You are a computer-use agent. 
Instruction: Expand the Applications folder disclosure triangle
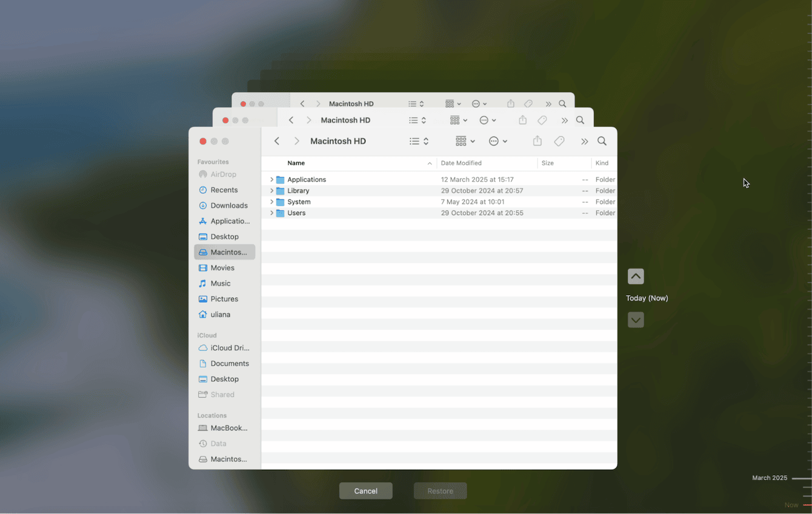pyautogui.click(x=271, y=179)
